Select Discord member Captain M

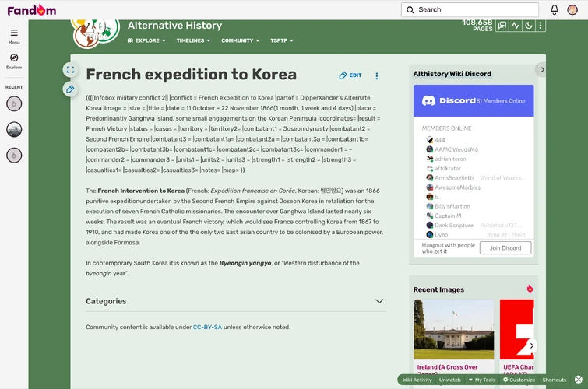coord(444,216)
